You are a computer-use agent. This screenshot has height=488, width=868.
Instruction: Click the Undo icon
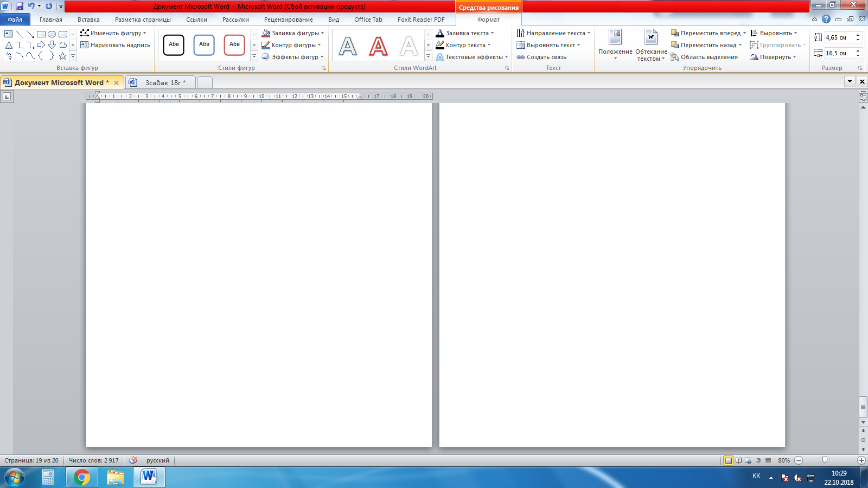(x=31, y=6)
